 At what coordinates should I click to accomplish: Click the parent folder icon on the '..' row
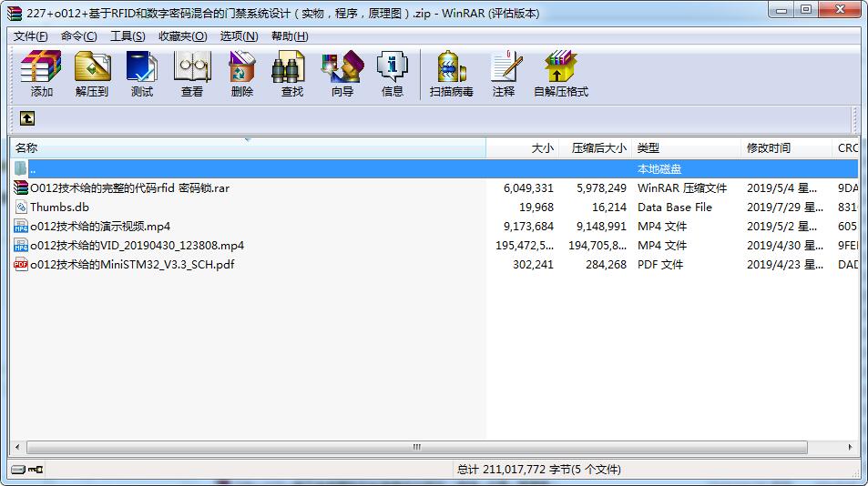pos(20,168)
